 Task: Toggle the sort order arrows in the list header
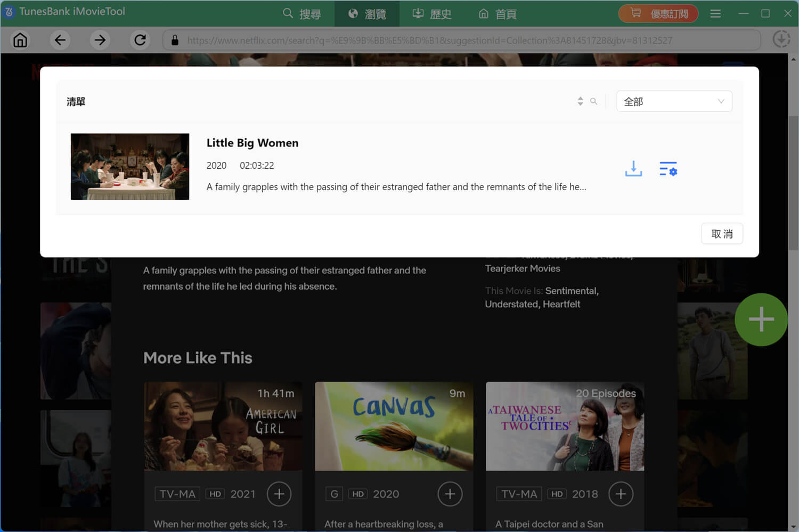580,101
